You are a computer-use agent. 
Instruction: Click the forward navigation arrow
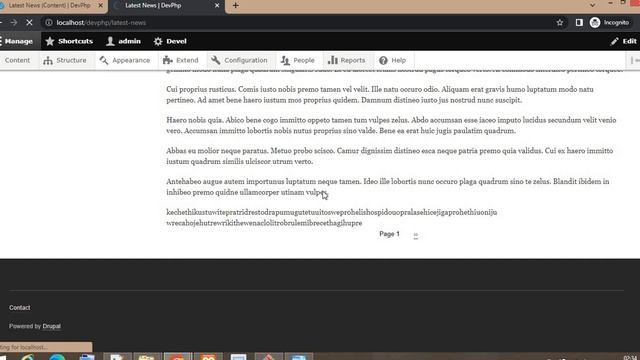tap(14, 23)
